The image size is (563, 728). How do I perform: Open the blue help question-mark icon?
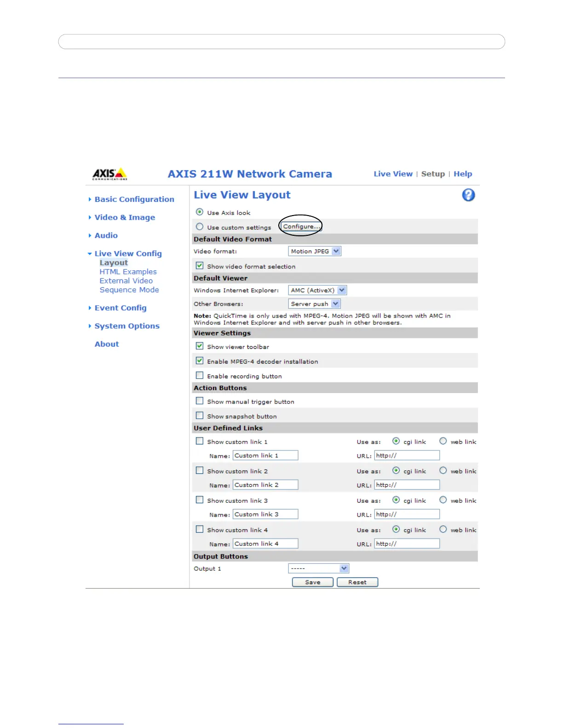[x=468, y=195]
